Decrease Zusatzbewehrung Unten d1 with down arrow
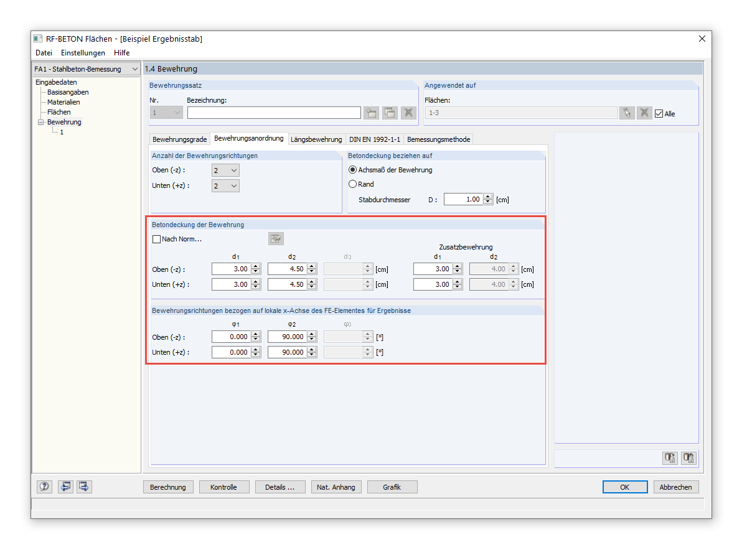The image size is (747, 560). (457, 287)
